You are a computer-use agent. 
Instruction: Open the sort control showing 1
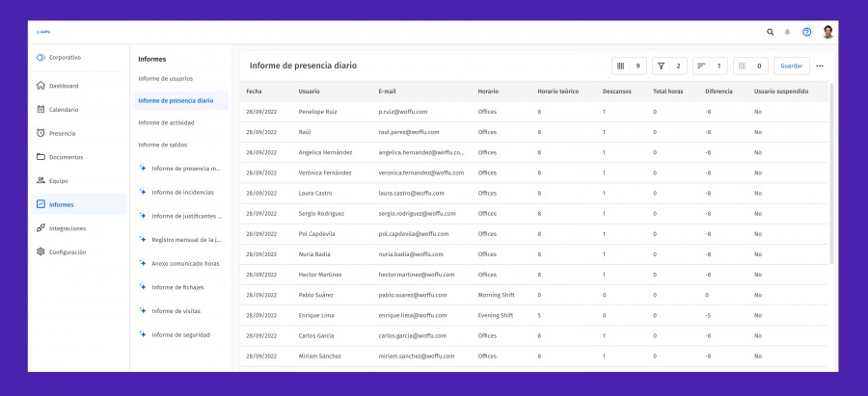710,66
